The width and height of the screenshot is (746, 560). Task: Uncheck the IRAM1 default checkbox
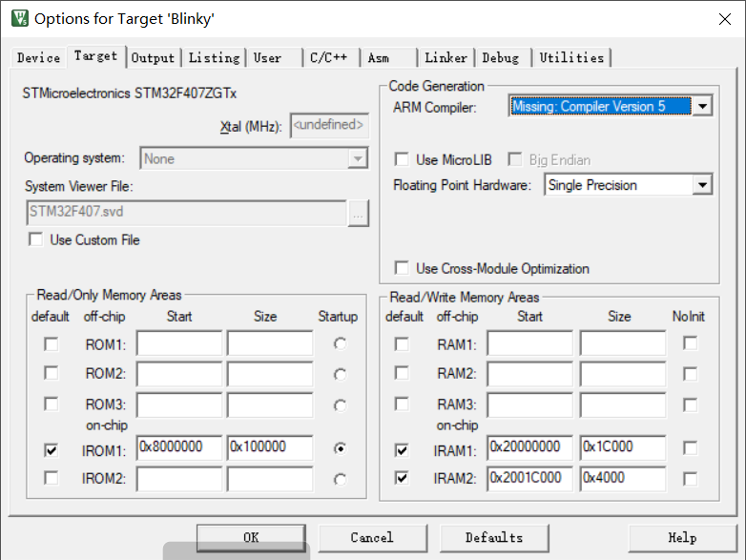click(x=402, y=449)
